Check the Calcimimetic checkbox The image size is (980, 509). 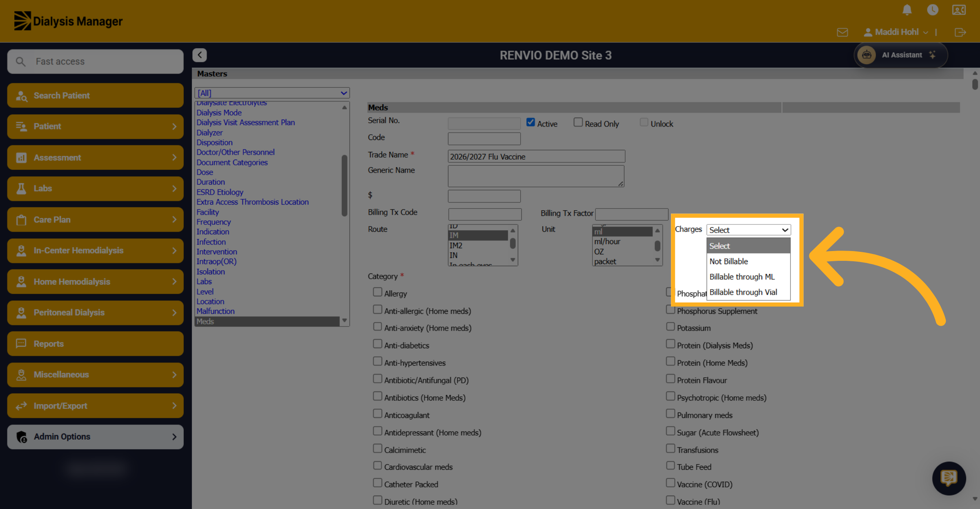[x=377, y=449]
